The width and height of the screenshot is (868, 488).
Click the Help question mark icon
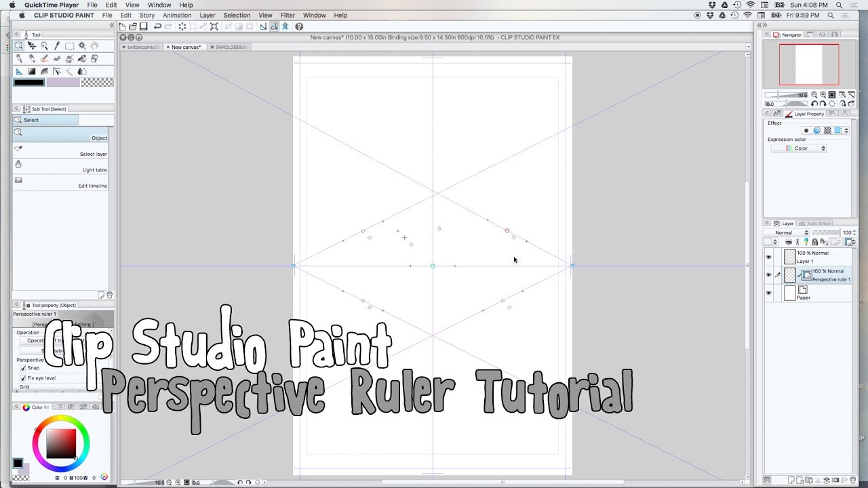click(x=299, y=26)
